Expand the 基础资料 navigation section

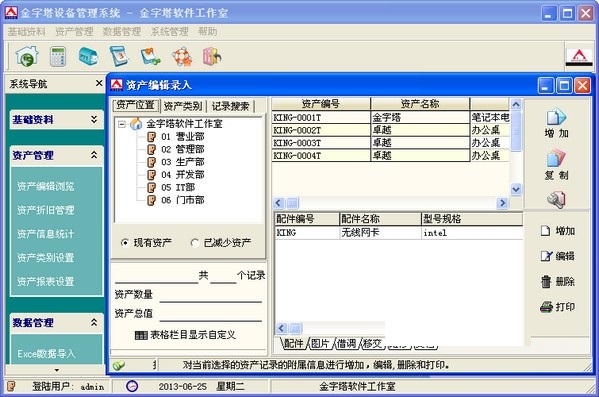coord(94,120)
